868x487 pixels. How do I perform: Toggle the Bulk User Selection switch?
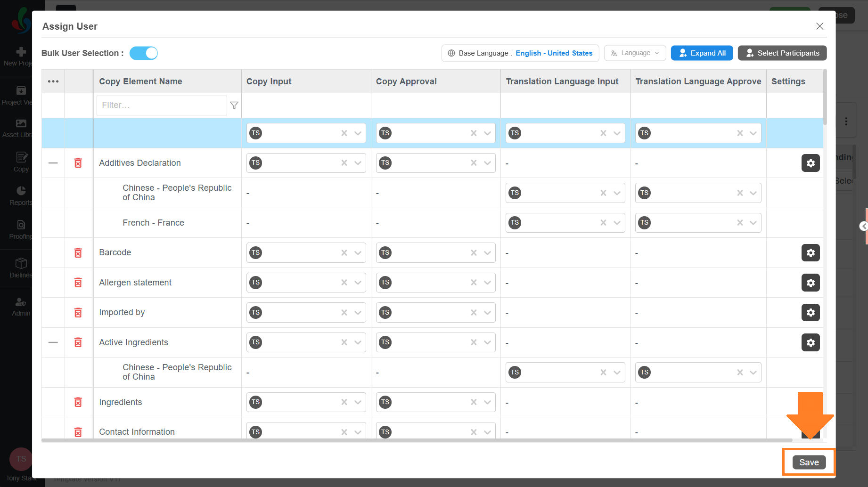(x=144, y=53)
